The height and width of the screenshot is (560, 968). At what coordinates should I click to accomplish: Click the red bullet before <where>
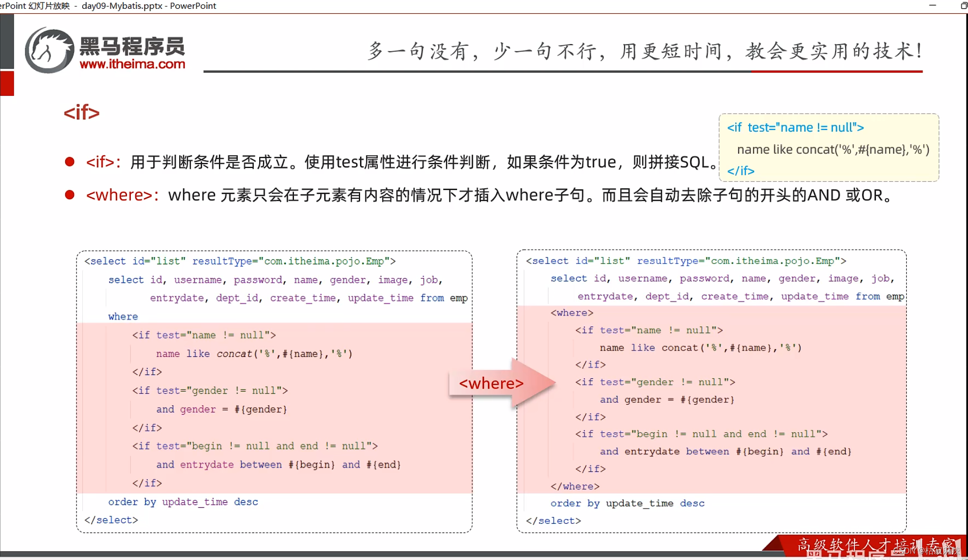pos(70,195)
